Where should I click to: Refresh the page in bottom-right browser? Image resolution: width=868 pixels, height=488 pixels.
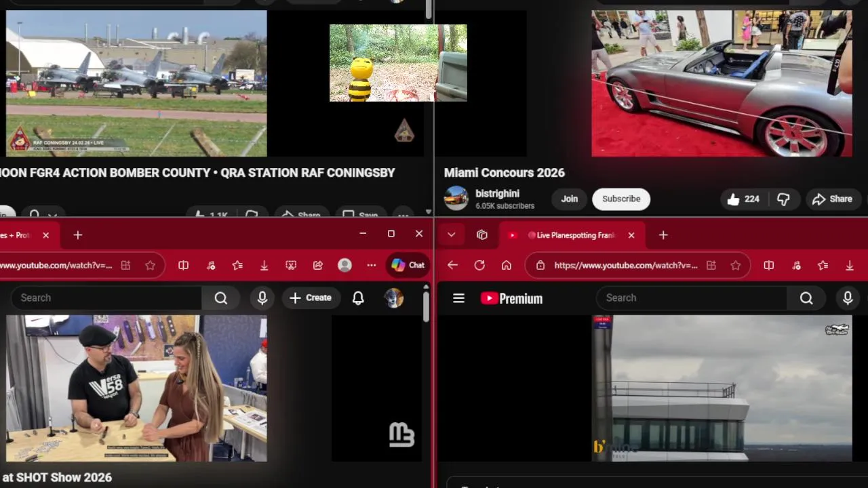click(x=479, y=266)
